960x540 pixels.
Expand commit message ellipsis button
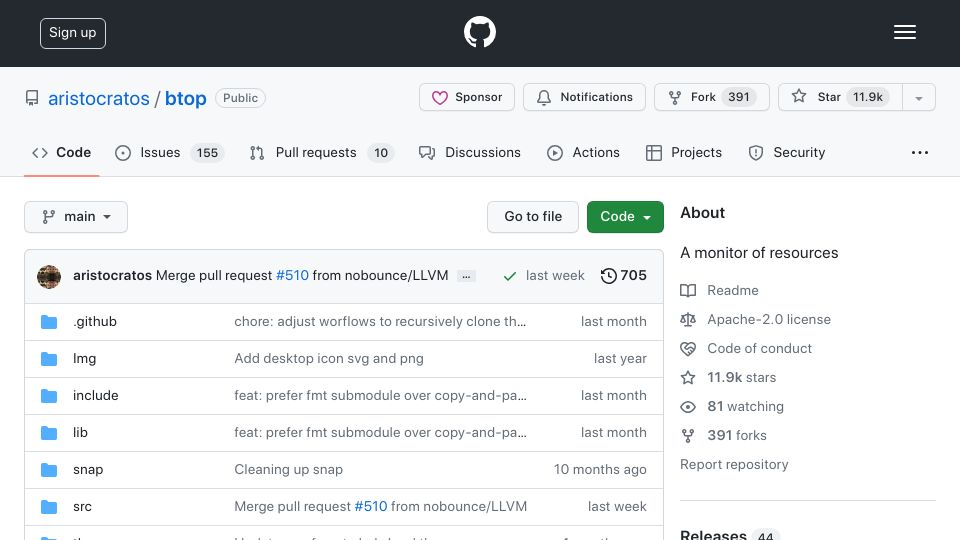[466, 277]
